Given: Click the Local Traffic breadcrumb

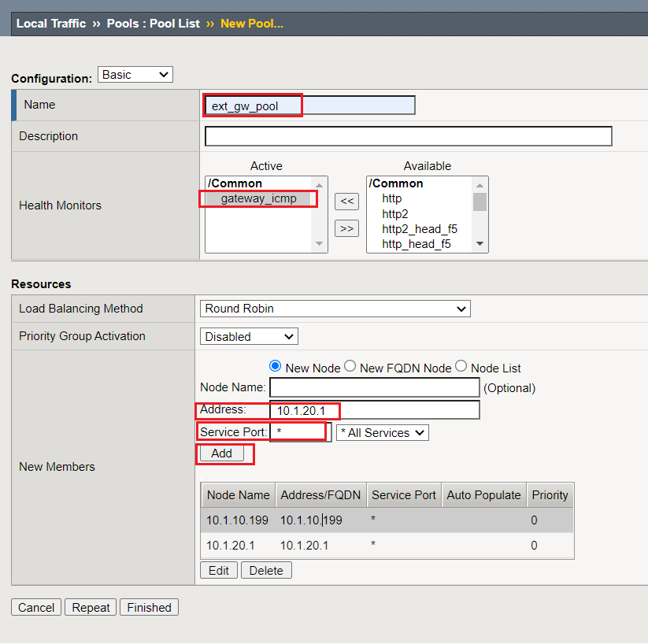Looking at the screenshot, I should [51, 24].
